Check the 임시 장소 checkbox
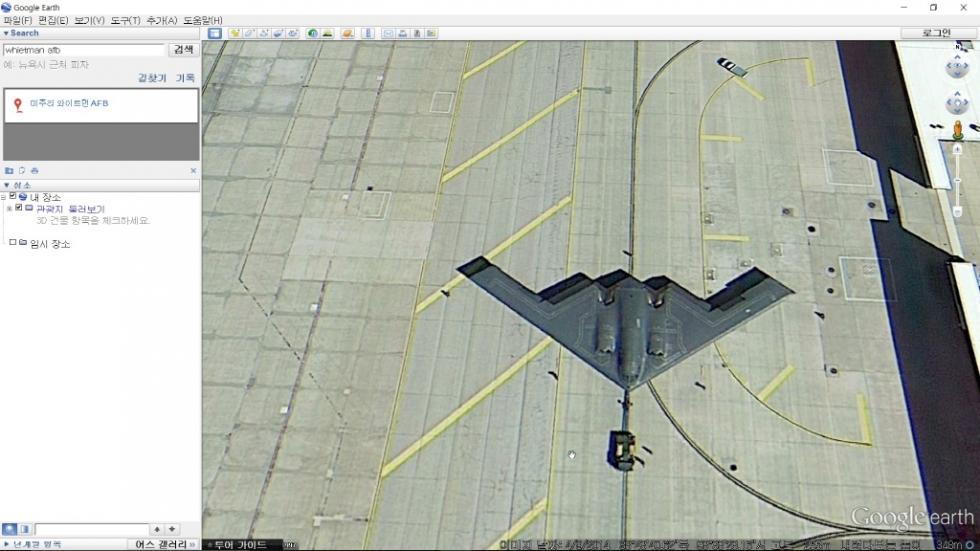 tap(13, 242)
